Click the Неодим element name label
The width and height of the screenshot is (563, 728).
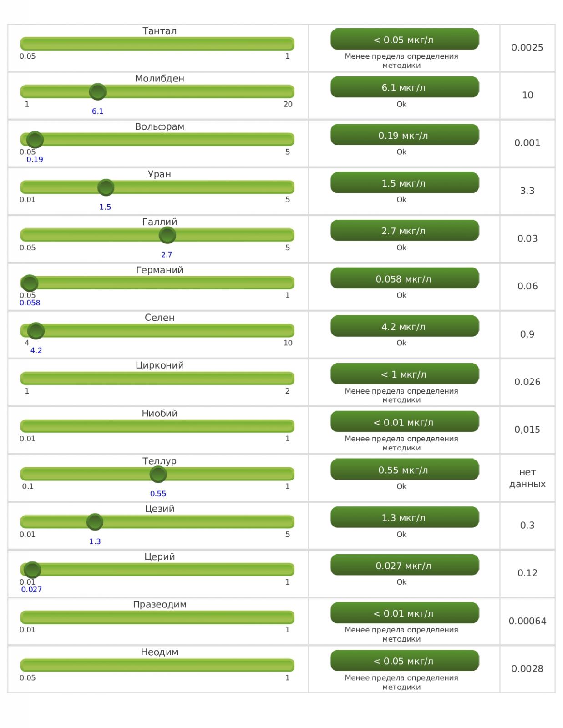point(159,652)
